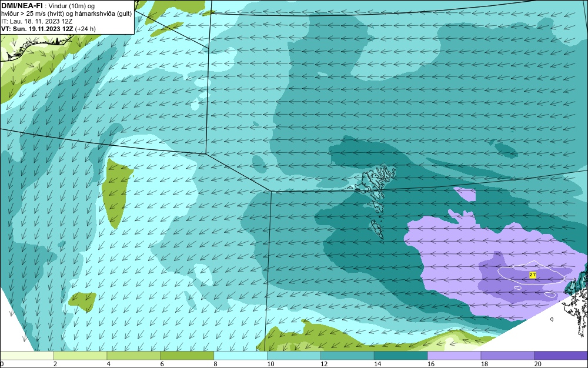Click the DMI/NEA-FI title text
This screenshot has width=588, height=368.
click(22, 6)
